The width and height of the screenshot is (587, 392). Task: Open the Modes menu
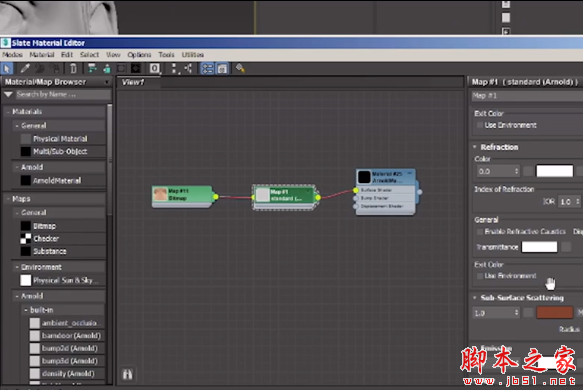point(12,55)
